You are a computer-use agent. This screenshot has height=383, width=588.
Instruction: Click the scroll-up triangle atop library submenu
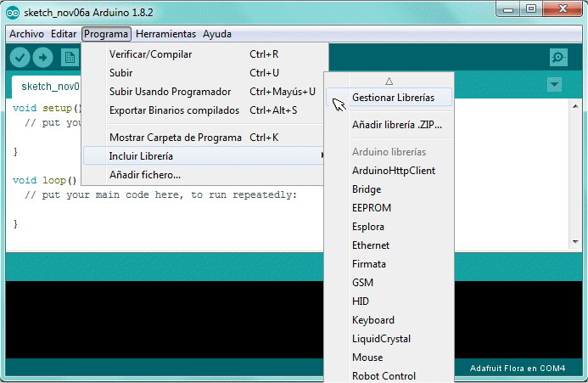tap(389, 81)
